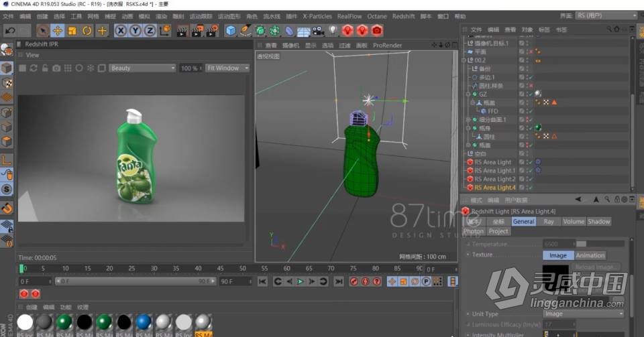The image size is (644, 337).
Task: Open the ProRender viewport menu
Action: pyautogui.click(x=387, y=46)
